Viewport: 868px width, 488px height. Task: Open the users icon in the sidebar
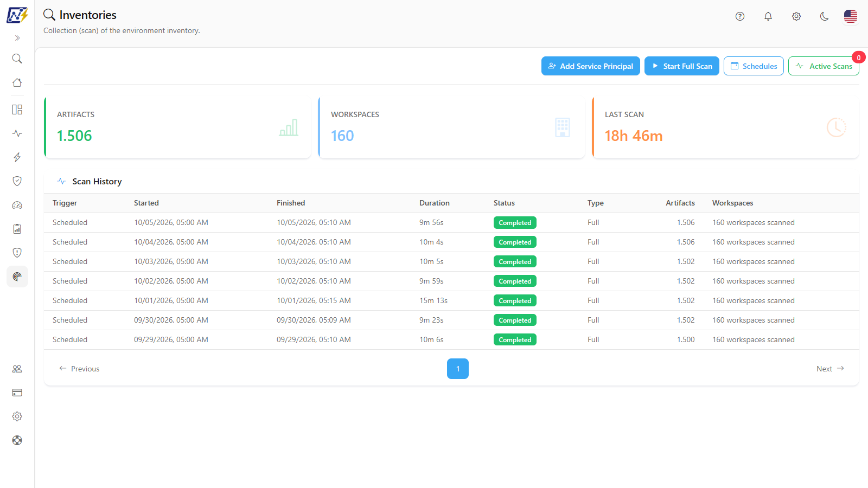(17, 369)
